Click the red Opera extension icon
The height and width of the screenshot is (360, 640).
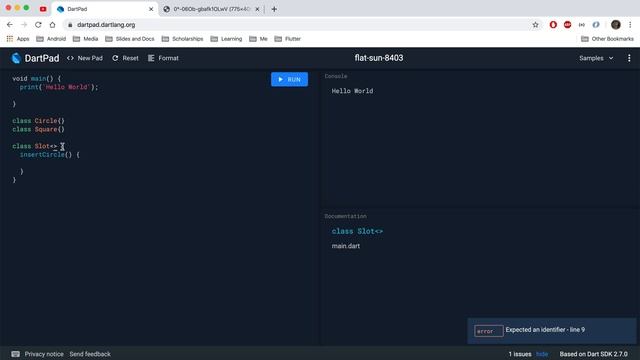pos(553,24)
